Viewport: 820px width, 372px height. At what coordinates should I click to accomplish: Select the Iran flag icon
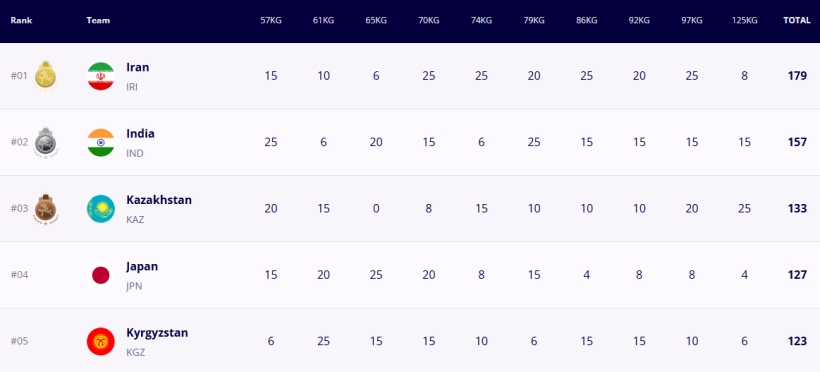point(100,76)
